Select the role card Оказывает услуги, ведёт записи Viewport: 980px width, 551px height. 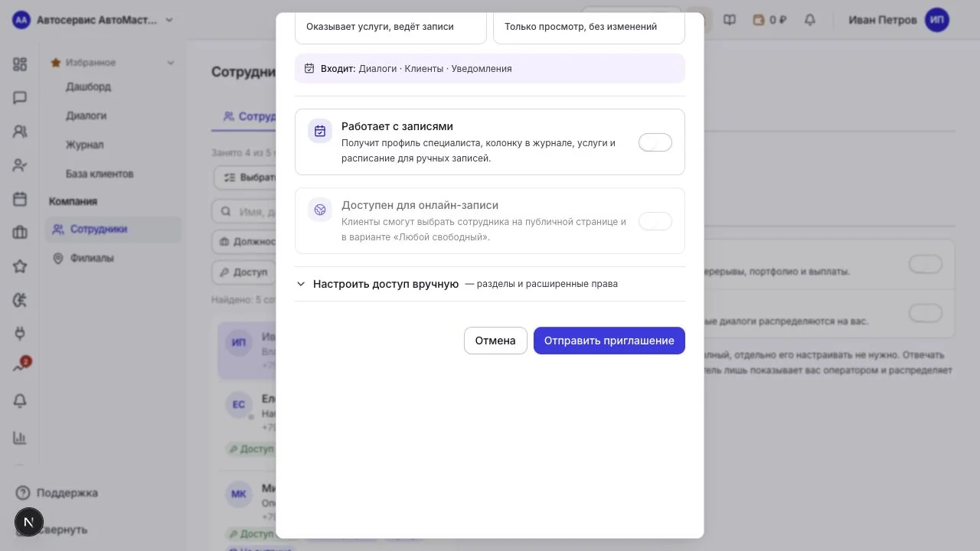coord(390,27)
